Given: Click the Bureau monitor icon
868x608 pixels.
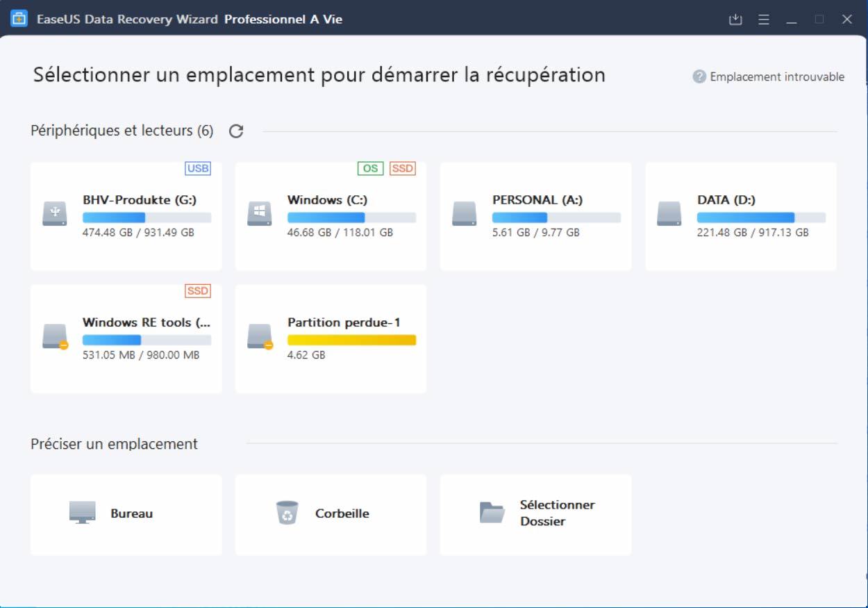Looking at the screenshot, I should (x=82, y=513).
